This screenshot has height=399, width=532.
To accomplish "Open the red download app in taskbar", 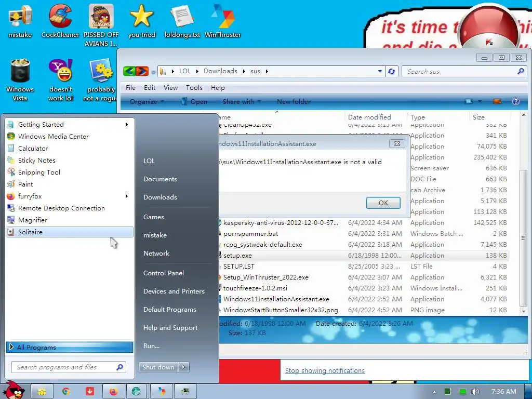I will [x=89, y=392].
